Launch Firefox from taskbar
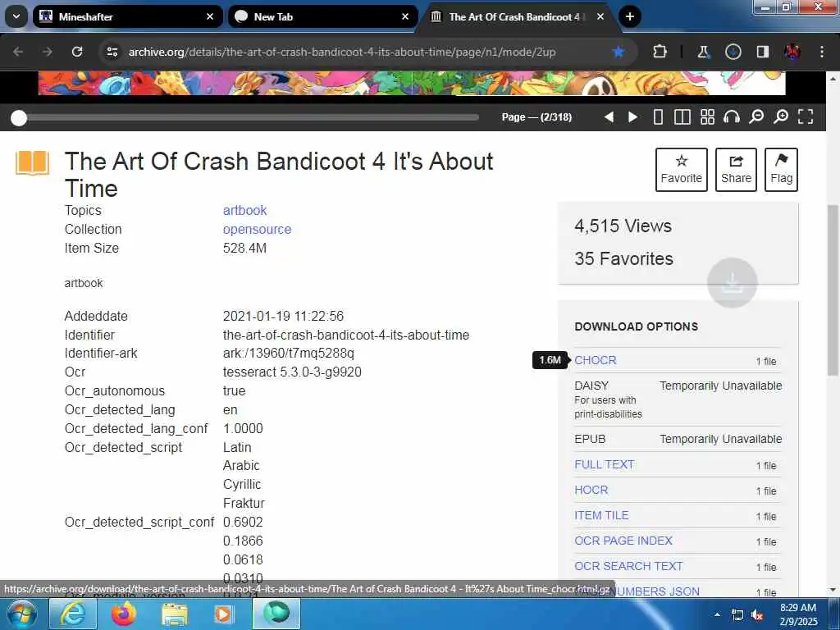840x630 pixels. click(123, 614)
